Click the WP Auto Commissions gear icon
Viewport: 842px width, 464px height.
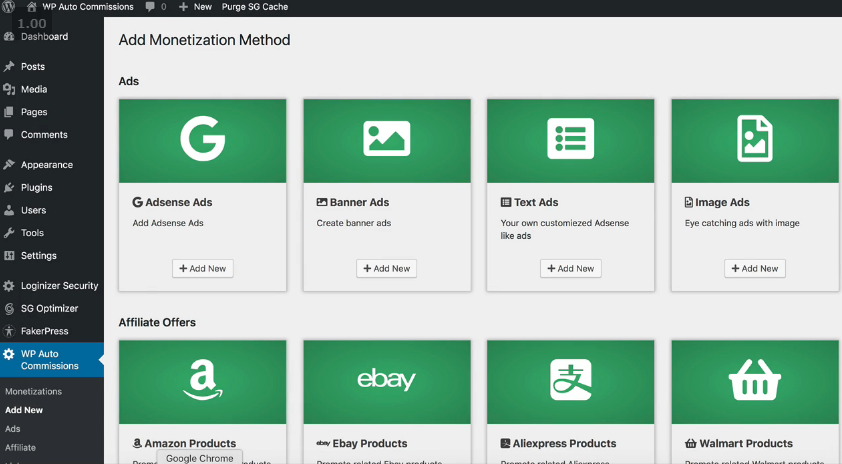point(9,354)
